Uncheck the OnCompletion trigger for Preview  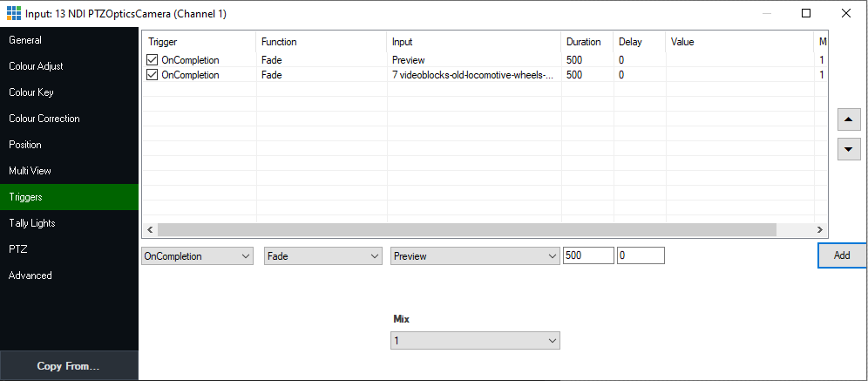click(153, 60)
